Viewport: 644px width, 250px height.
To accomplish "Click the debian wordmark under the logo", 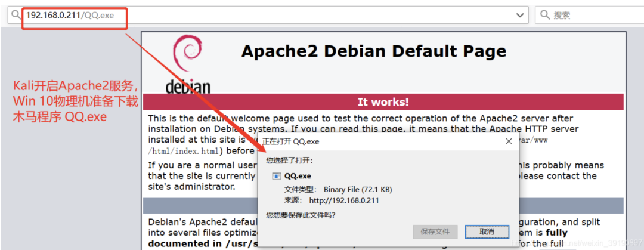I will coord(188,85).
